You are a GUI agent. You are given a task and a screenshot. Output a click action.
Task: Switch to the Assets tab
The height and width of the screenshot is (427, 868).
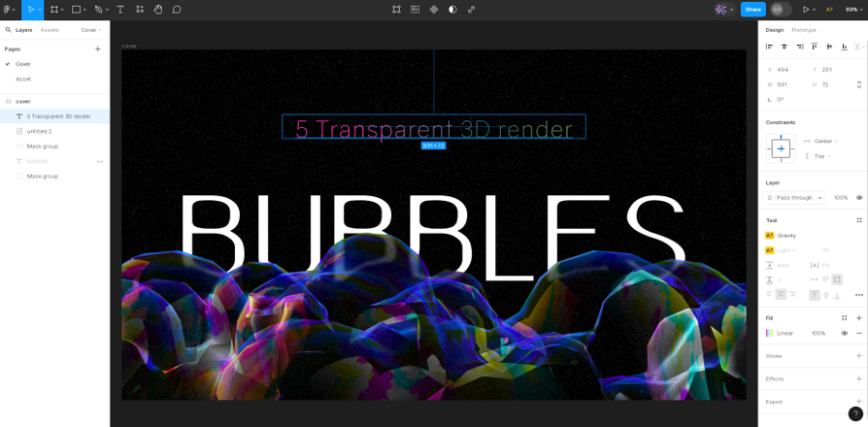pyautogui.click(x=50, y=30)
